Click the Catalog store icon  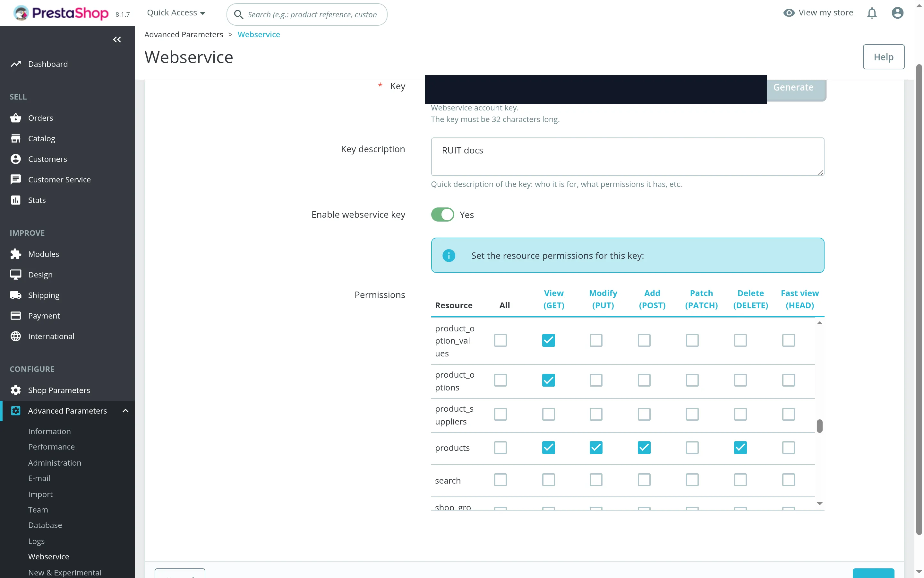[x=16, y=138]
